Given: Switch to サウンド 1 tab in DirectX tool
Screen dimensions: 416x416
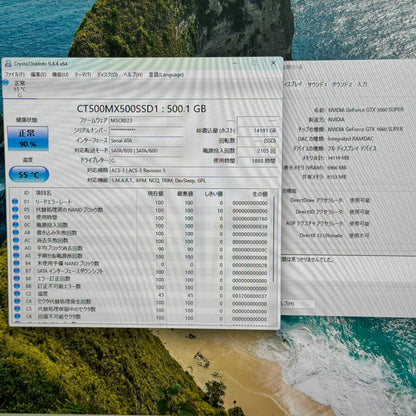Looking at the screenshot, I should tap(317, 85).
